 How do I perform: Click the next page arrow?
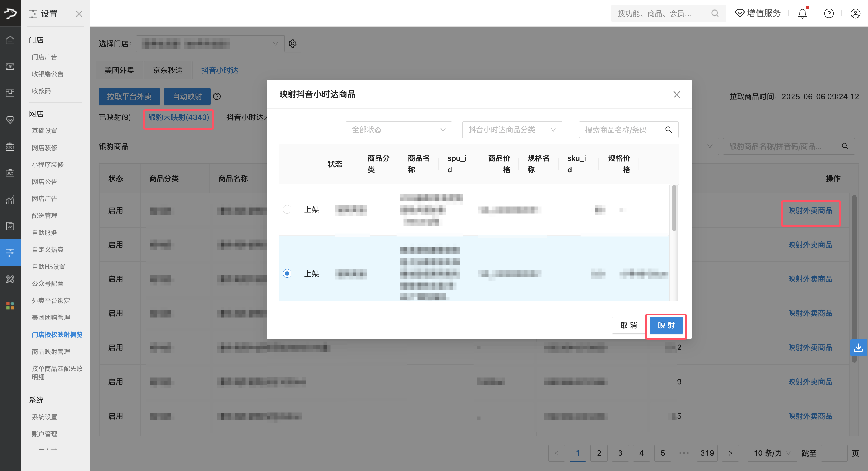(x=730, y=453)
